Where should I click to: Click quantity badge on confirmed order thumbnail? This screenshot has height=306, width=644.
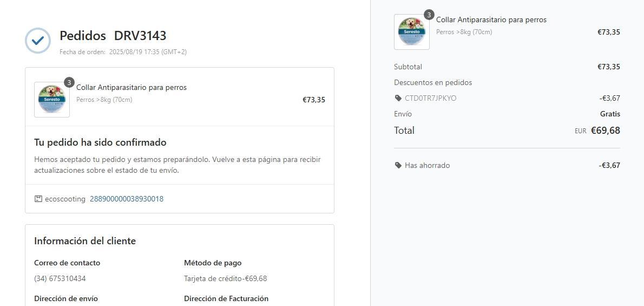[69, 82]
